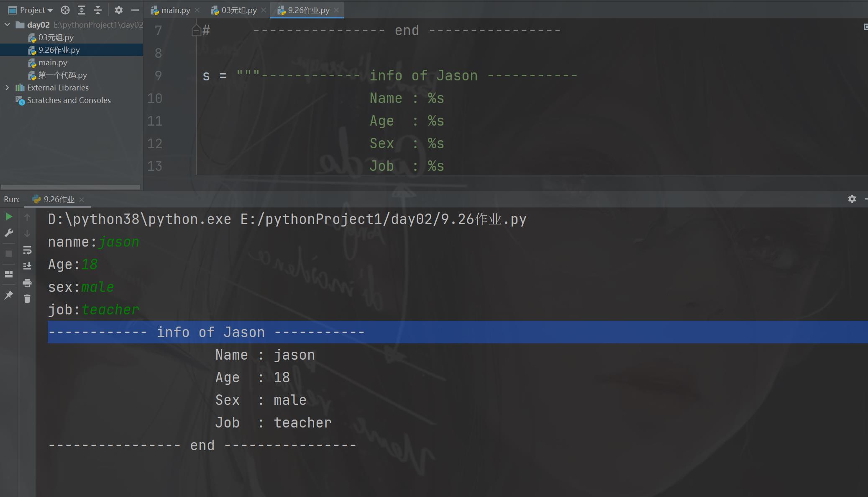Click Expand All icon in Project toolbar
This screenshot has height=497, width=868.
coord(82,10)
